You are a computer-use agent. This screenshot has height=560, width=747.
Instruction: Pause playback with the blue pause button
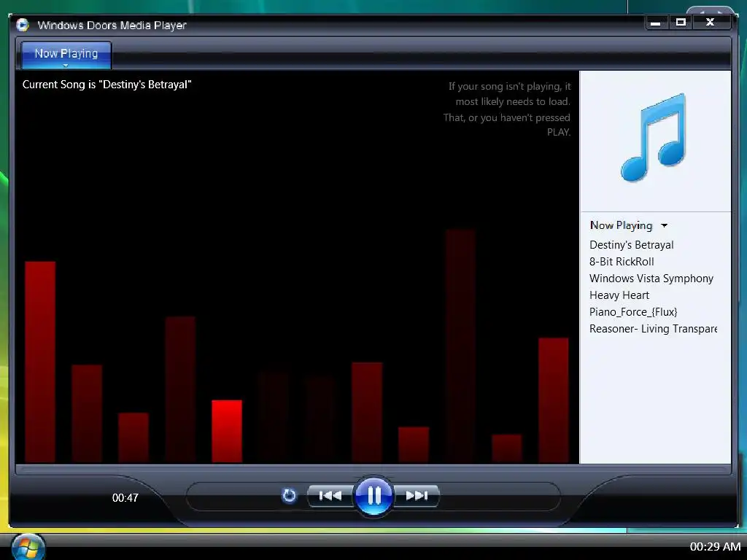[x=374, y=496]
